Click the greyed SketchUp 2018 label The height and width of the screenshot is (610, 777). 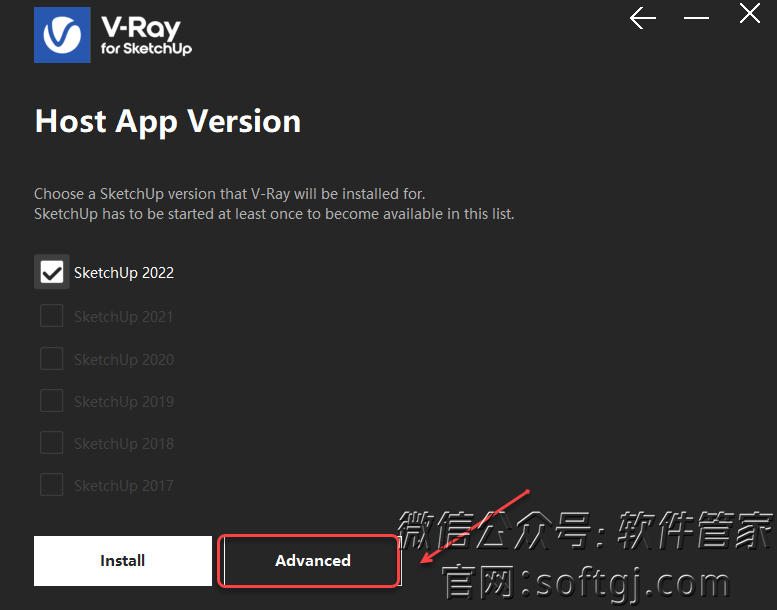124,444
